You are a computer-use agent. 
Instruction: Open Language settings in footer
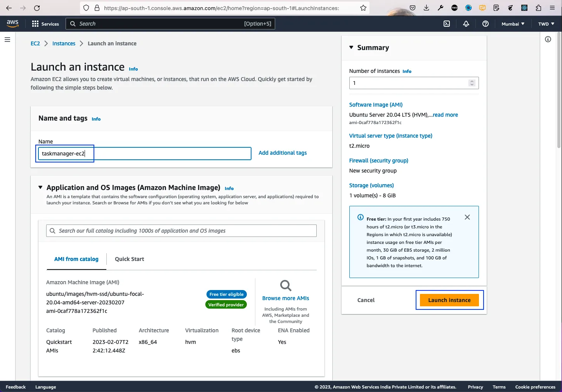tap(45, 387)
